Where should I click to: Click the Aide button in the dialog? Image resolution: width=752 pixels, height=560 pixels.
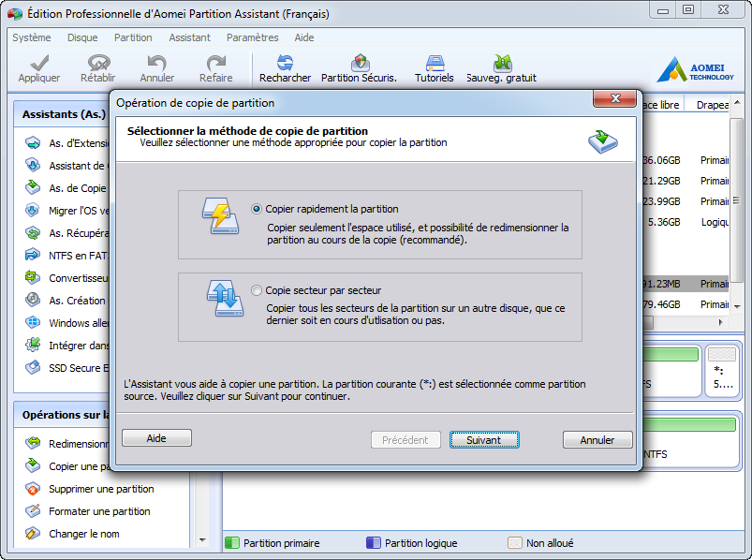155,437
